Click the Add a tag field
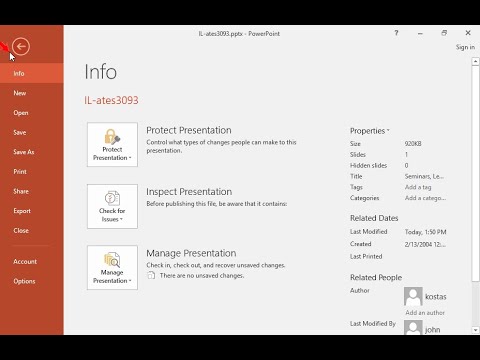Viewport: 480px width, 360px height. pyautogui.click(x=418, y=187)
